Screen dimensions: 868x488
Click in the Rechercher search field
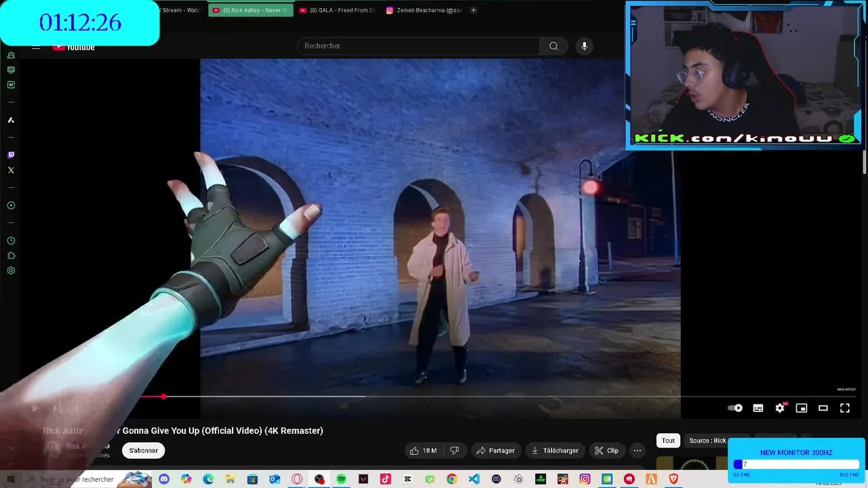[x=418, y=46]
